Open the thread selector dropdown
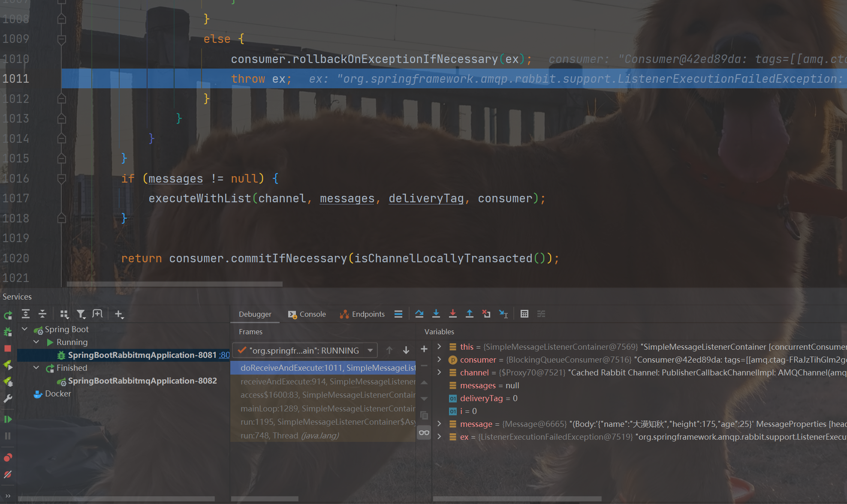 click(304, 350)
